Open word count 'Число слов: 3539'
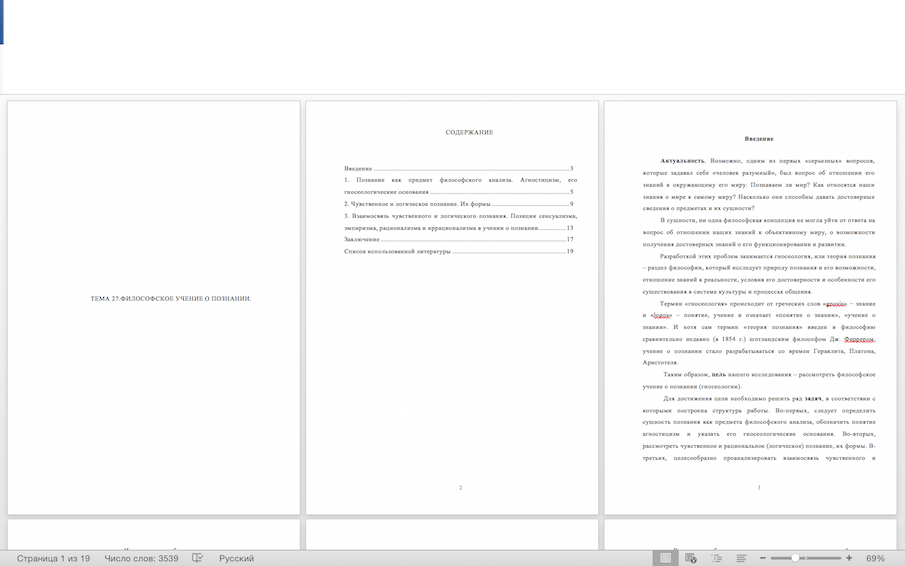The width and height of the screenshot is (905, 566). [x=141, y=558]
